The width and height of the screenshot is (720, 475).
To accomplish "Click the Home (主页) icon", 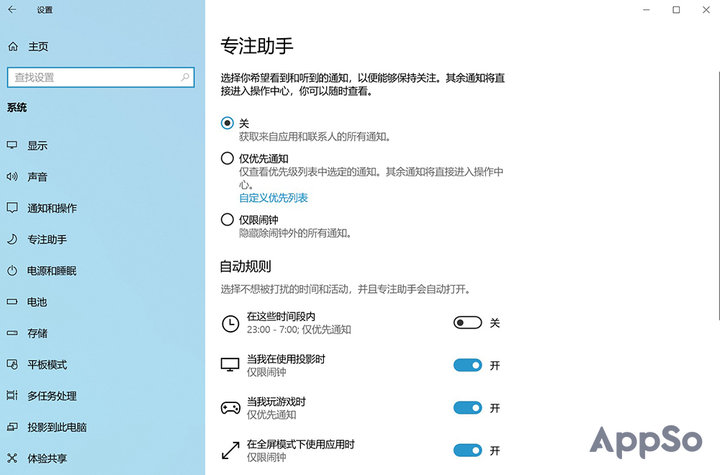I will coord(13,46).
